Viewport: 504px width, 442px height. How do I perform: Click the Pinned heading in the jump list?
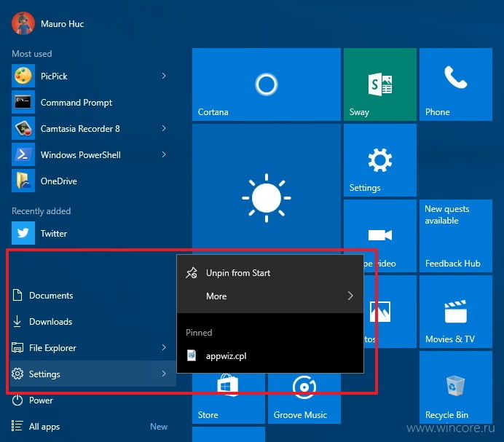(199, 332)
